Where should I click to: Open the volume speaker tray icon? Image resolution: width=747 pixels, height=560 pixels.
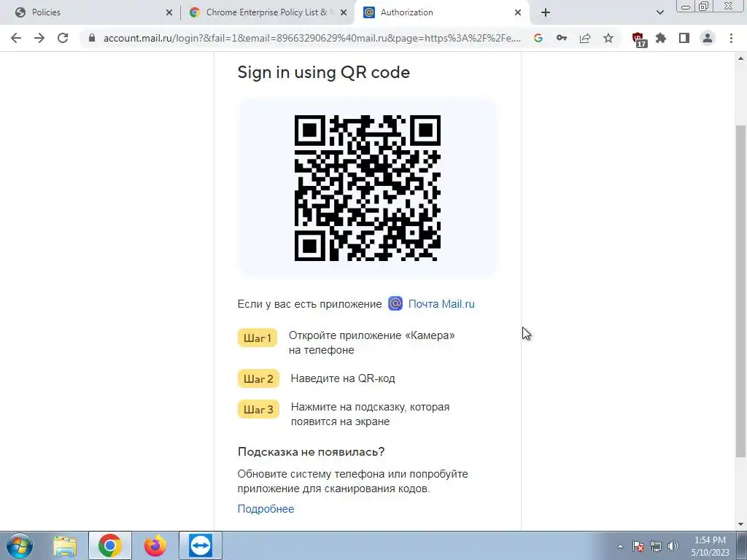click(x=673, y=546)
